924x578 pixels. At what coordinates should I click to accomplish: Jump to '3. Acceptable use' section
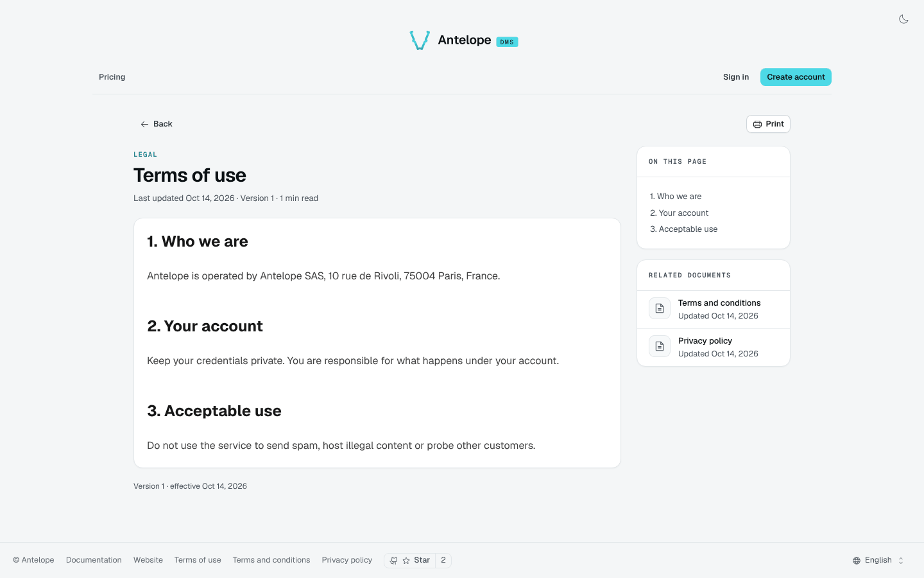[684, 229]
